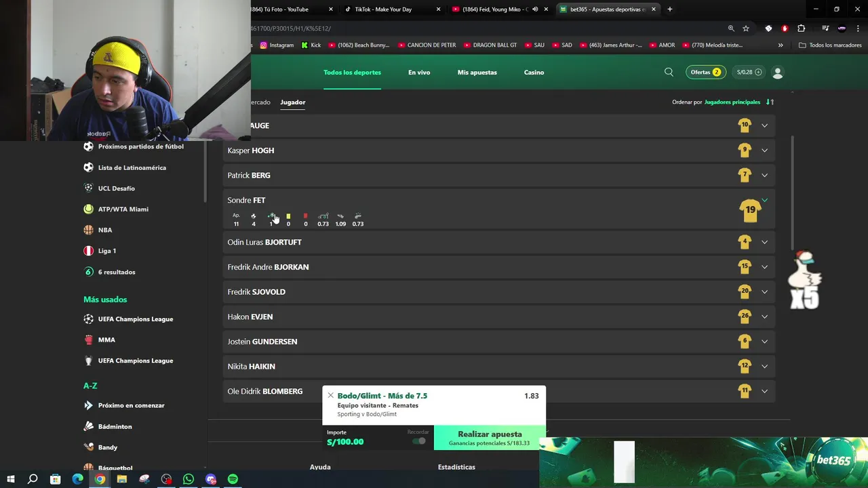Switch to En vivo tab
The width and height of the screenshot is (868, 488).
tap(419, 73)
